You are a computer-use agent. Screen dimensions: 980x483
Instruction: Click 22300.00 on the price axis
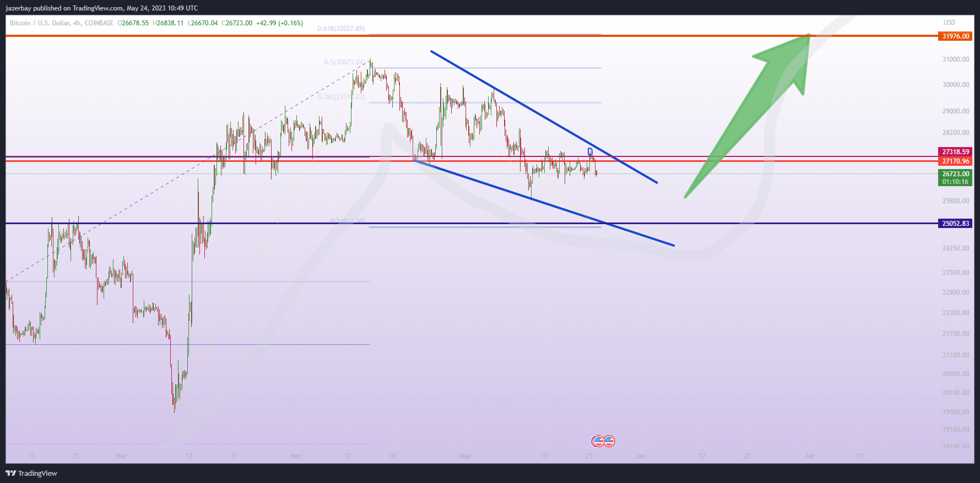coord(956,313)
